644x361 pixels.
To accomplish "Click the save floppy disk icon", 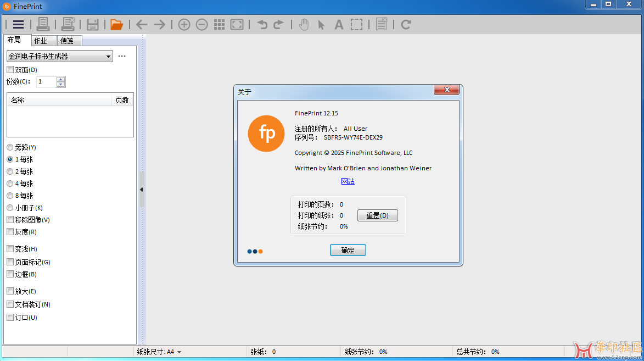I will [x=92, y=25].
